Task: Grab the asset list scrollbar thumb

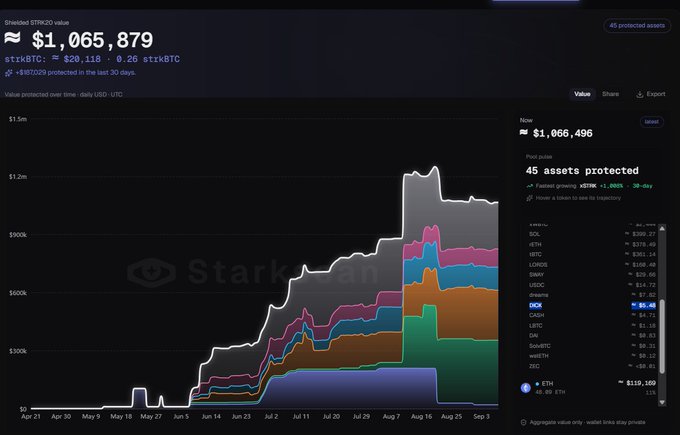Action: click(x=662, y=336)
